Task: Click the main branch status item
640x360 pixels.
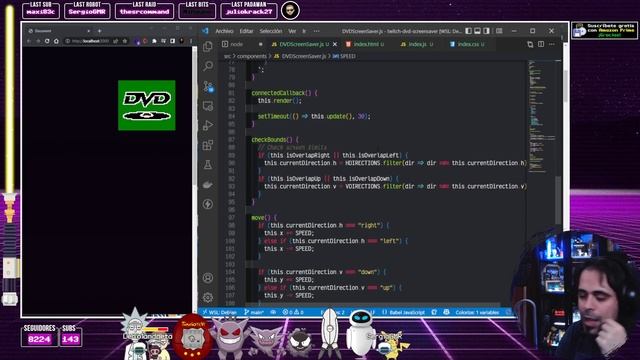Action: point(254,312)
